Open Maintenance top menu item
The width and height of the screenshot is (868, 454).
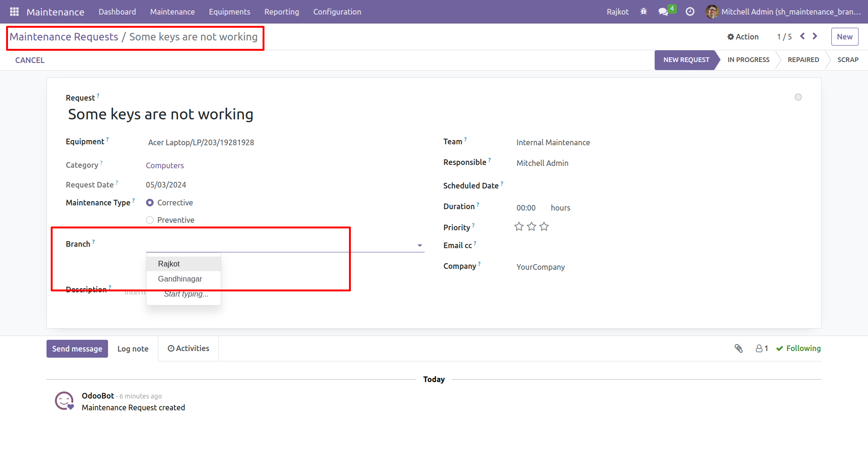click(x=172, y=12)
